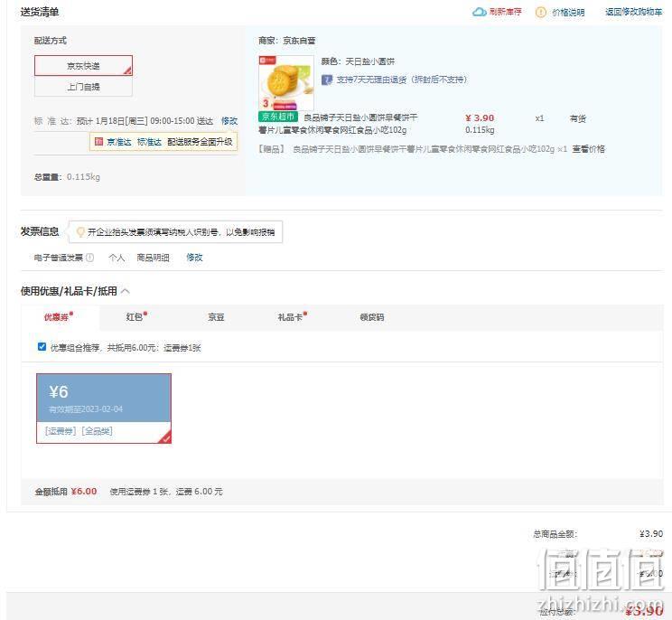Click 修改 in invoice information
The image size is (672, 620).
194,258
